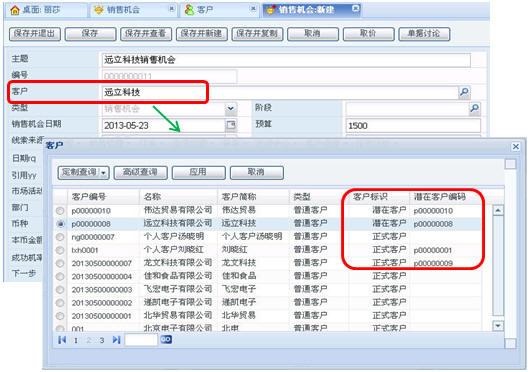
Task: Click the 预算 field with 1500
Action: (413, 125)
